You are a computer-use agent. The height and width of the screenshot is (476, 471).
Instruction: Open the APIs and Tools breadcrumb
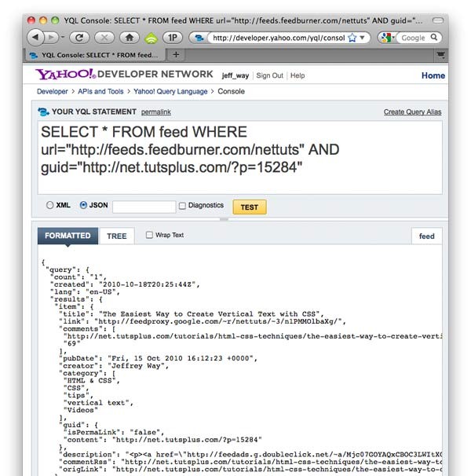click(100, 91)
